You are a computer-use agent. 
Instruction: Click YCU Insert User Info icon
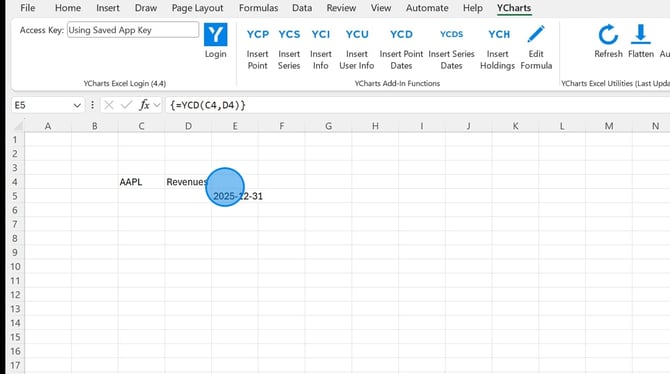(357, 34)
